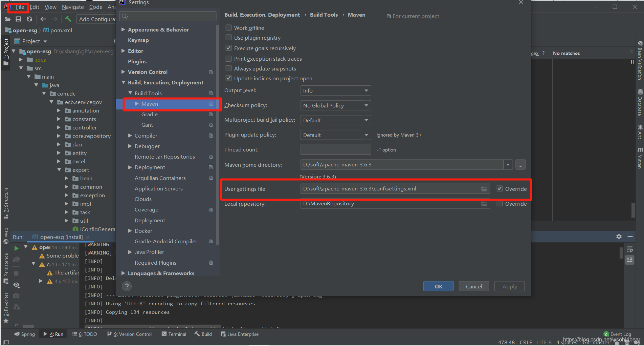Open the Ant side tool window
Viewport: 644px width, 346px height.
[640, 131]
